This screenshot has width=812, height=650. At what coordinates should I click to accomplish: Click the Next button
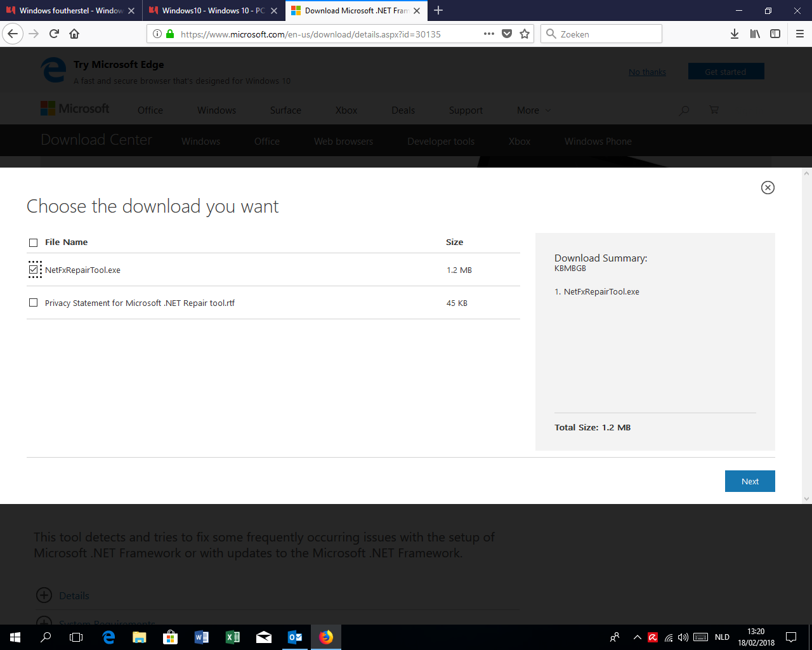pos(750,481)
